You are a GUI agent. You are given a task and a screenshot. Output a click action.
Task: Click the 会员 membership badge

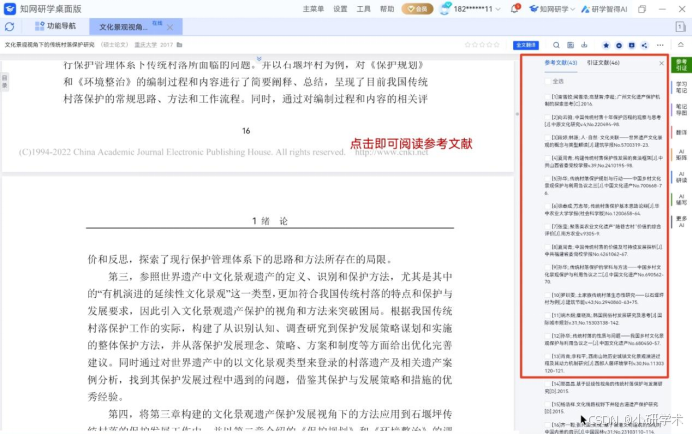pos(417,9)
